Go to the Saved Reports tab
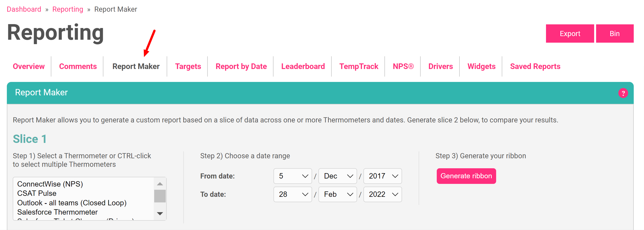644x230 pixels. pyautogui.click(x=535, y=66)
